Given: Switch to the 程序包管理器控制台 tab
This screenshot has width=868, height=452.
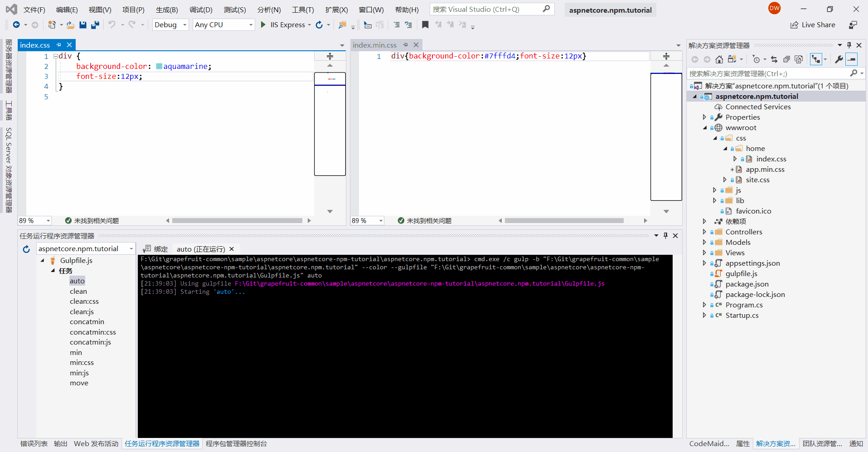Looking at the screenshot, I should 237,444.
